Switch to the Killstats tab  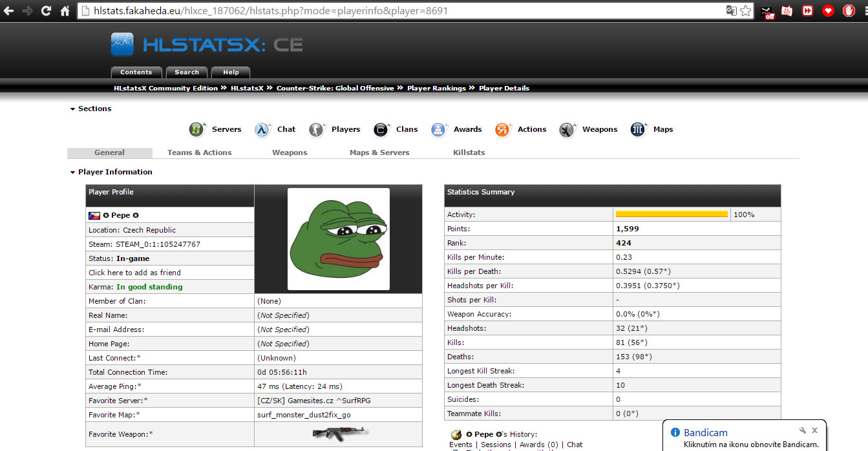(x=469, y=152)
